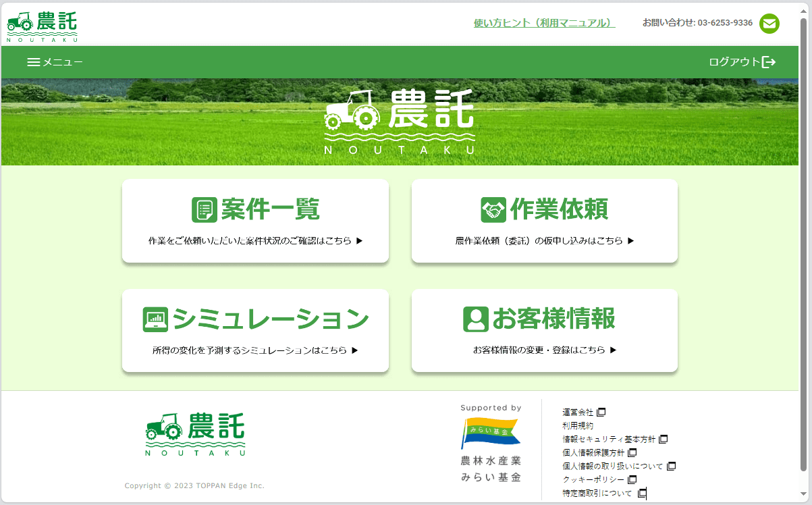The height and width of the screenshot is (505, 812).
Task: Open the お客様情報 heading
Action: pos(553,319)
